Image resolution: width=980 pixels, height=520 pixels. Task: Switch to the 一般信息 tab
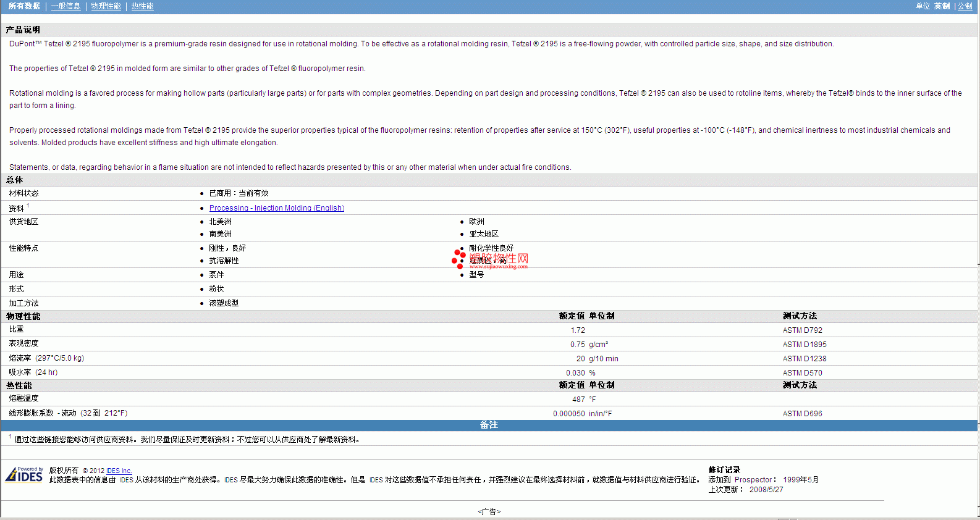click(x=65, y=6)
